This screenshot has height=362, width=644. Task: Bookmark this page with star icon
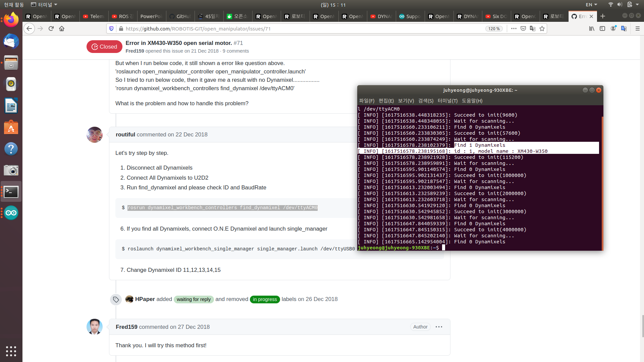coord(542,28)
